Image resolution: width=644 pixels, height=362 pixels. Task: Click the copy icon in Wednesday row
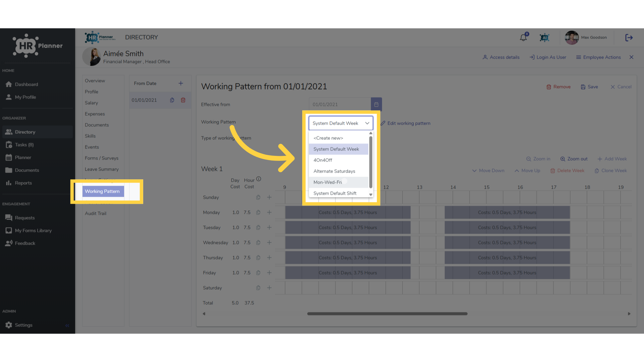point(258,243)
